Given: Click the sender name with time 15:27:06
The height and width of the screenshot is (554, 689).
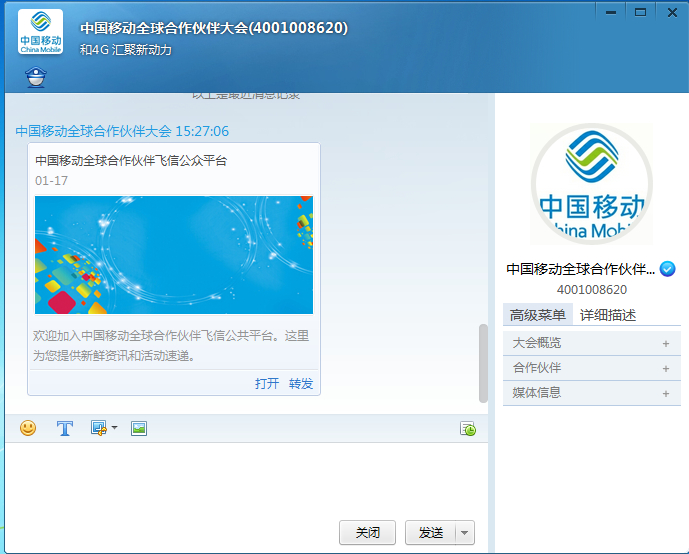Looking at the screenshot, I should [122, 131].
